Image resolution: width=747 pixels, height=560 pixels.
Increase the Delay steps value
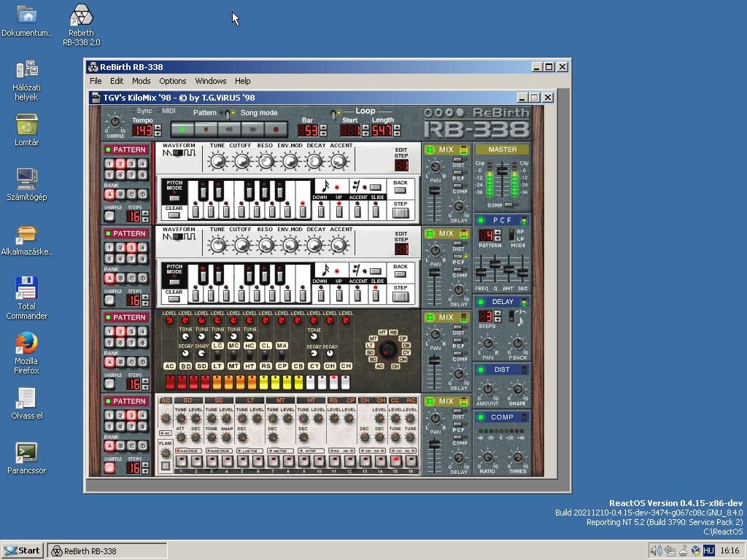pyautogui.click(x=498, y=314)
